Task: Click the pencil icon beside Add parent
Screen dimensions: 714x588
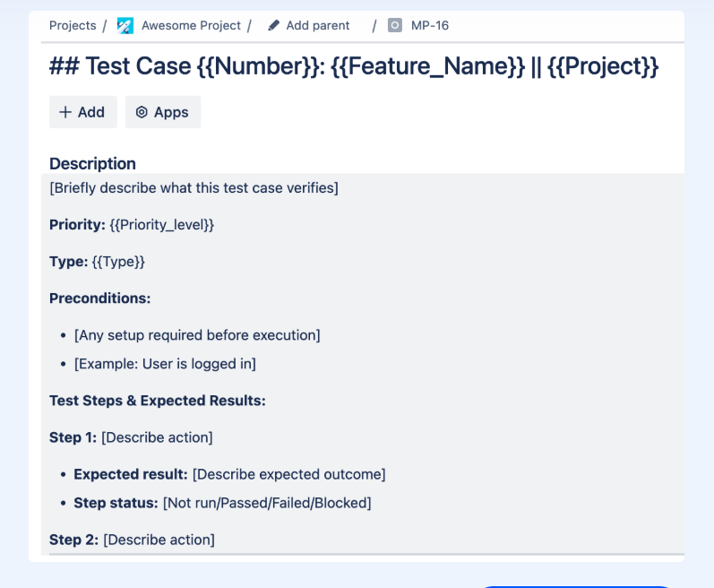Action: click(274, 26)
